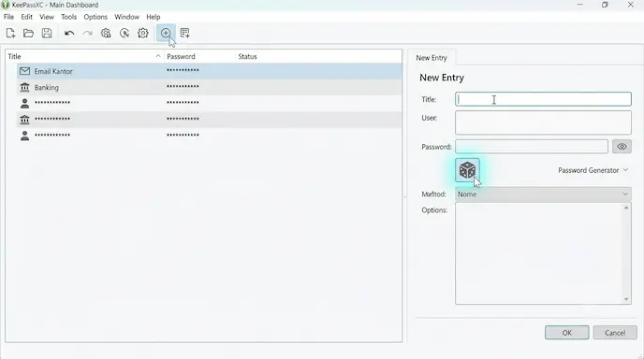Click the bank icon beside Banking

click(24, 87)
